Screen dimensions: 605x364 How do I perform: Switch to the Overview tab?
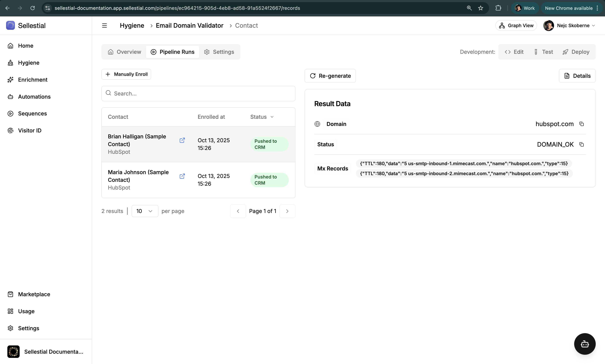tap(125, 52)
